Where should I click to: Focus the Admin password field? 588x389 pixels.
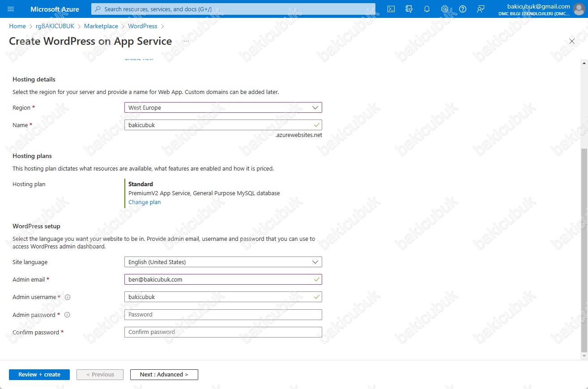coord(223,315)
